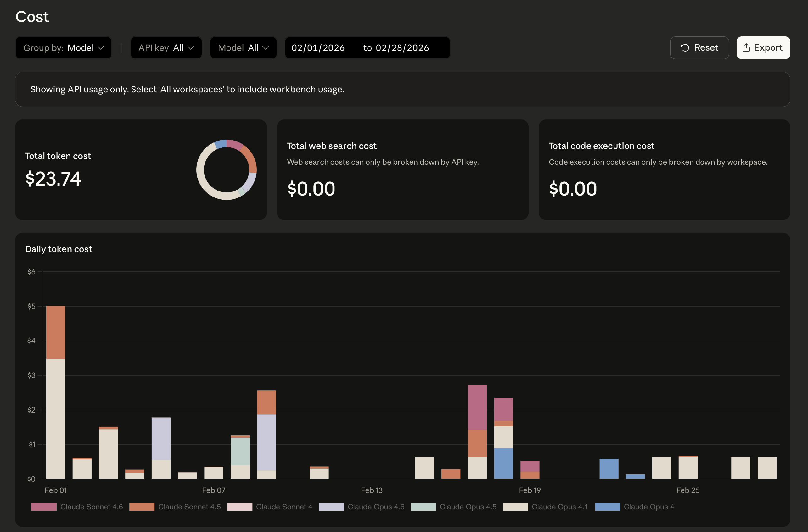808x532 pixels.
Task: Click the Export share icon
Action: [x=746, y=48]
